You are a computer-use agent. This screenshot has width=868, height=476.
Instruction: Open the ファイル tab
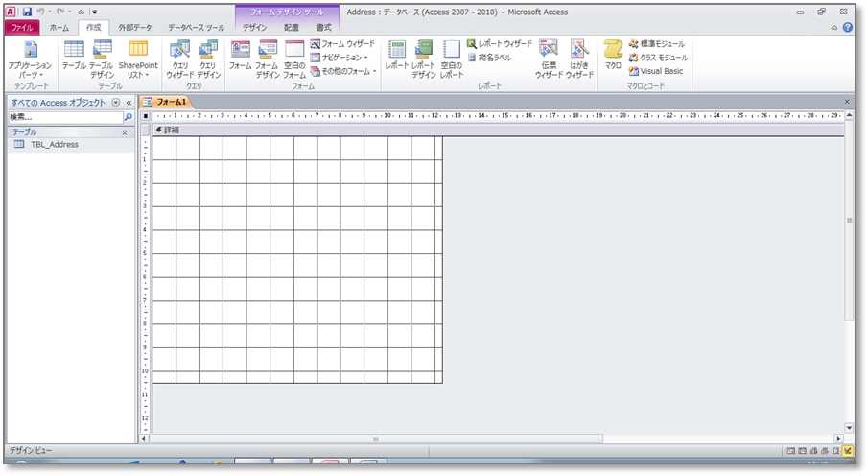click(22, 28)
